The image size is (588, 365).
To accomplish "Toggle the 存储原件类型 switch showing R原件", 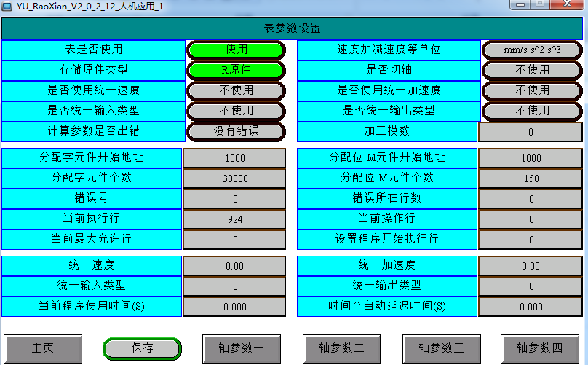I will point(236,70).
